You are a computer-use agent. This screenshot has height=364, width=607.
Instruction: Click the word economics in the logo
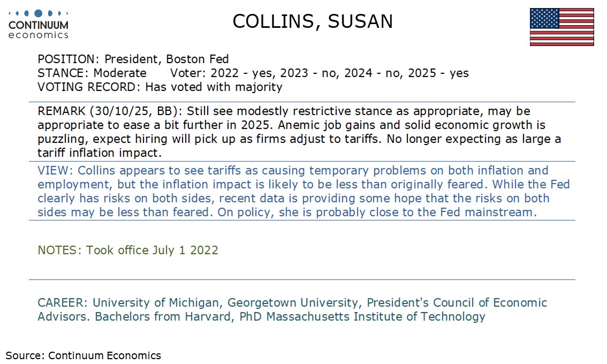pyautogui.click(x=39, y=35)
